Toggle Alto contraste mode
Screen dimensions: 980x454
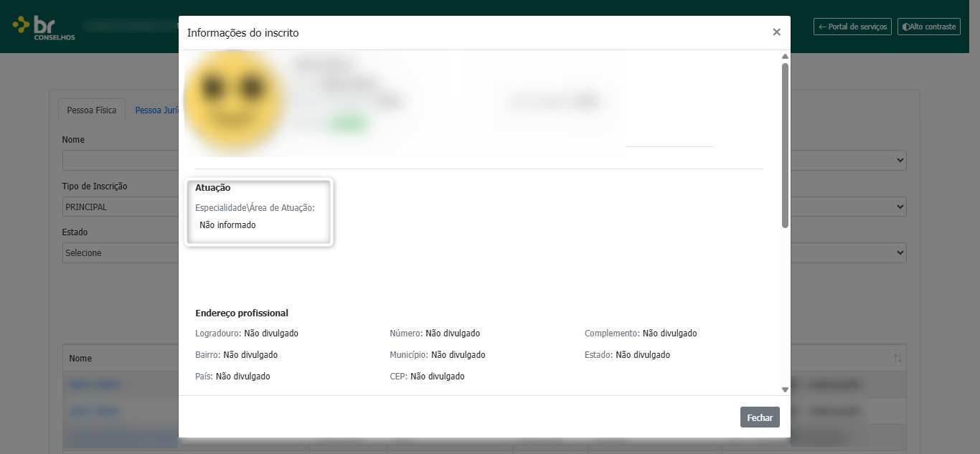tap(929, 27)
